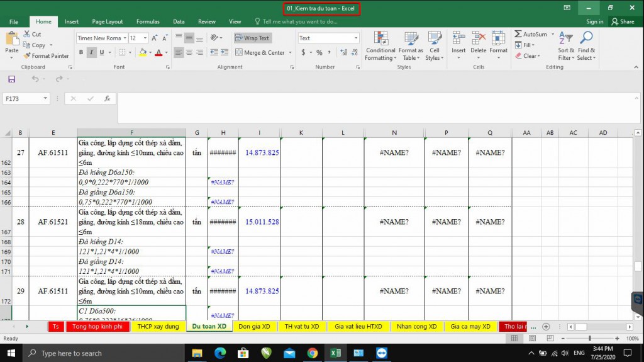Viewport: 644px width, 362px height.
Task: Open the text Orientation icon
Action: (x=214, y=38)
